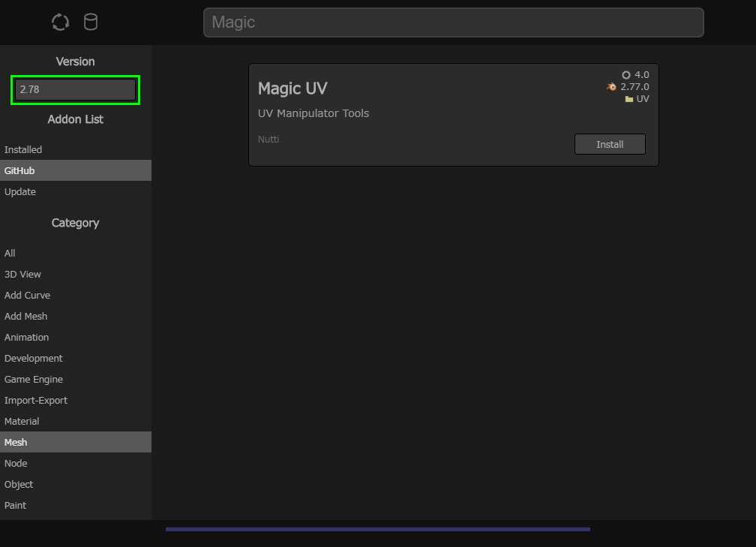
Task: Filter by Import-Export category
Action: tap(76, 401)
